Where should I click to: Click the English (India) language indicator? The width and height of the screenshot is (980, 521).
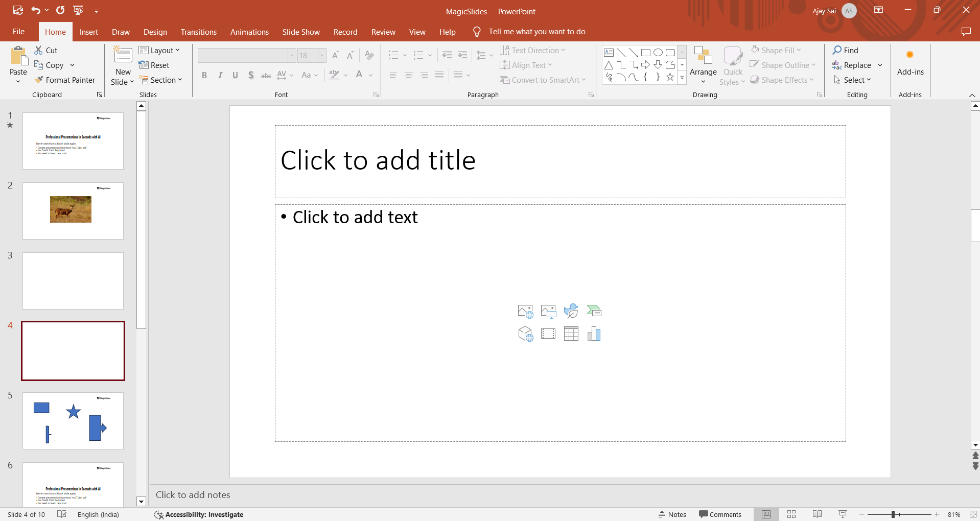click(x=98, y=514)
